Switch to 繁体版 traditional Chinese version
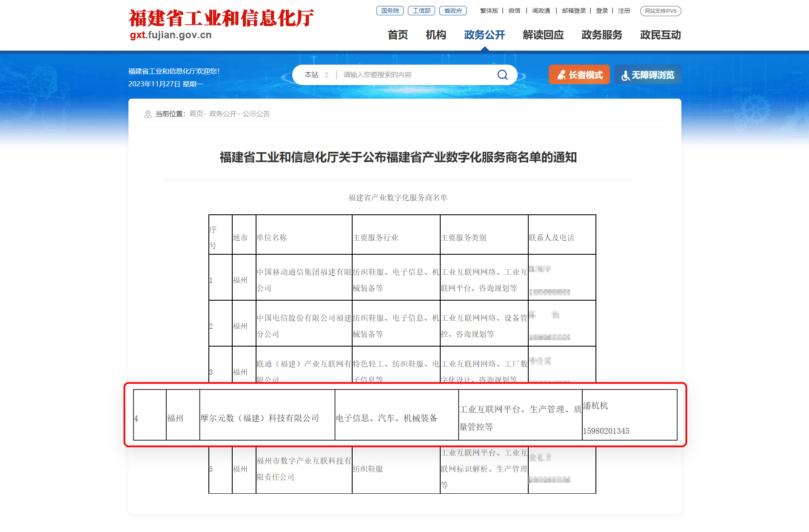The width and height of the screenshot is (809, 532). 488,11
